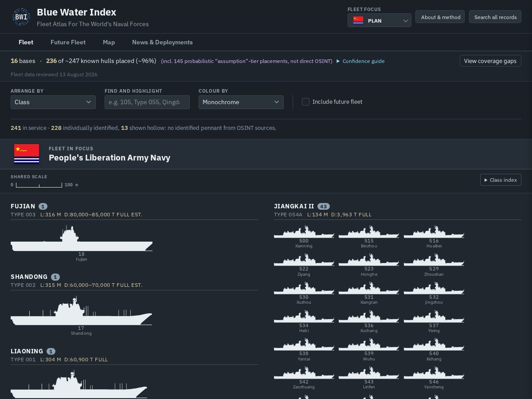Select frigate 537 Yixing silhouette
532x399 pixels.
coord(434,317)
